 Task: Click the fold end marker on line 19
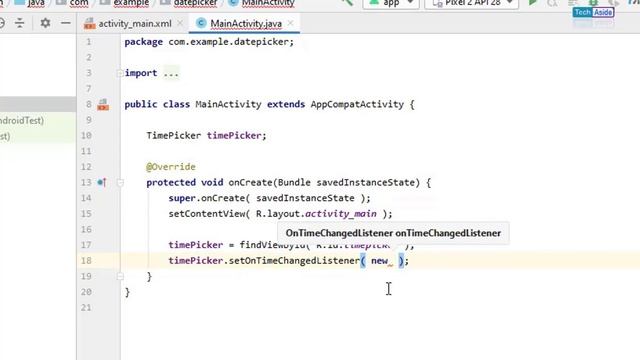click(120, 276)
